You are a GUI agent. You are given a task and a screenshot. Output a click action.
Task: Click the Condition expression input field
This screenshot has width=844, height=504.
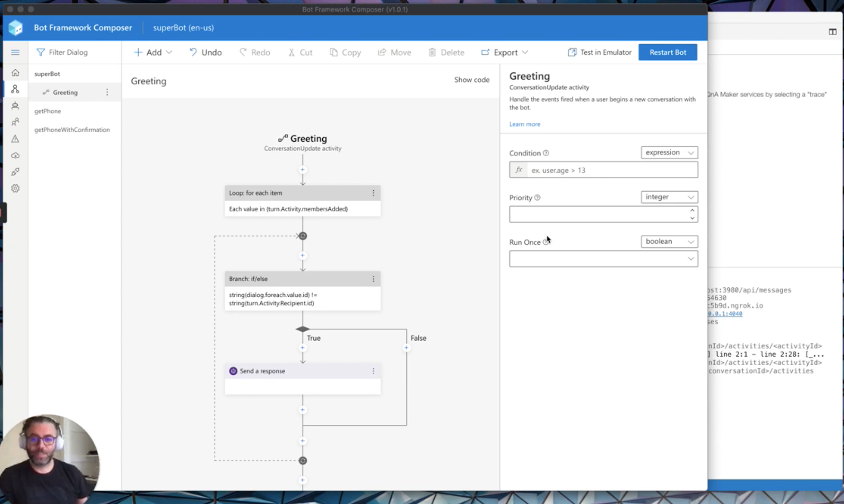coord(612,170)
